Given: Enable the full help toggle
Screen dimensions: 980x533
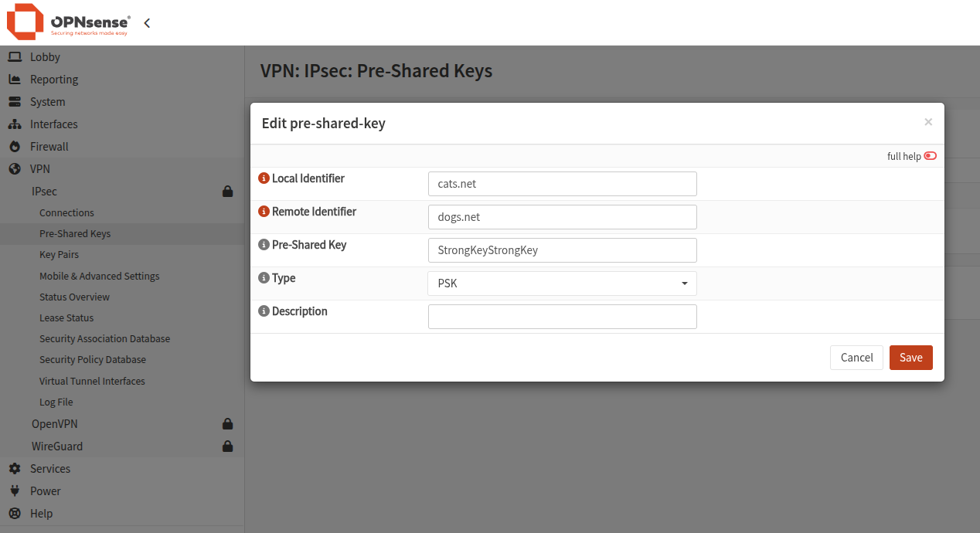Looking at the screenshot, I should pyautogui.click(x=929, y=156).
